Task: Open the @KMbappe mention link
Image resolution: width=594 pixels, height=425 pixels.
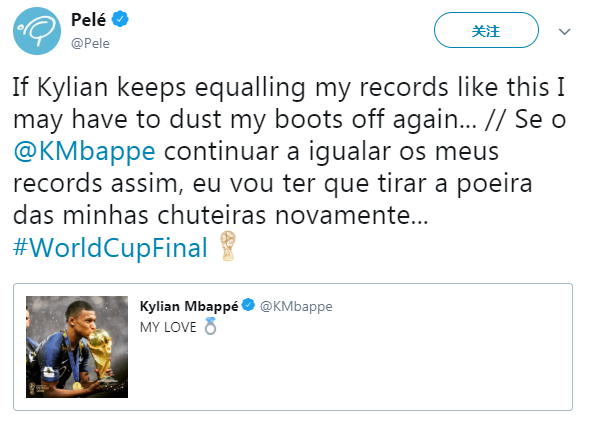Action: coord(84,151)
